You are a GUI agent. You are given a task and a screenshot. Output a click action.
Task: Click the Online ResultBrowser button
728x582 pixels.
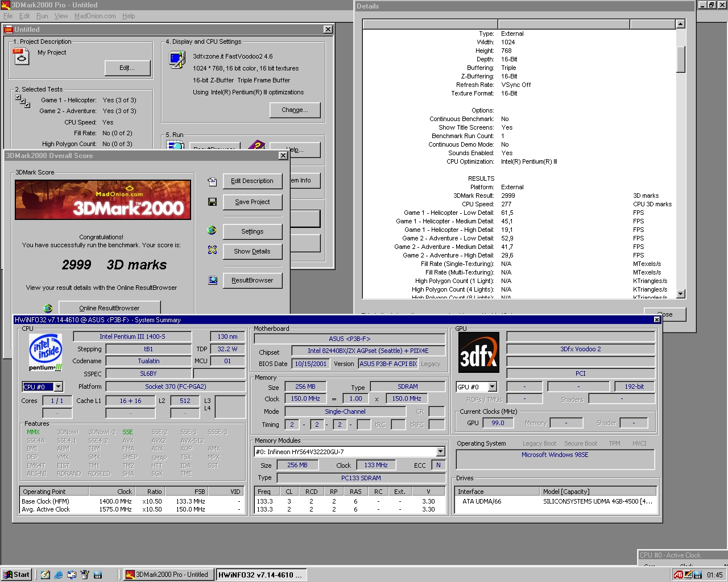109,307
